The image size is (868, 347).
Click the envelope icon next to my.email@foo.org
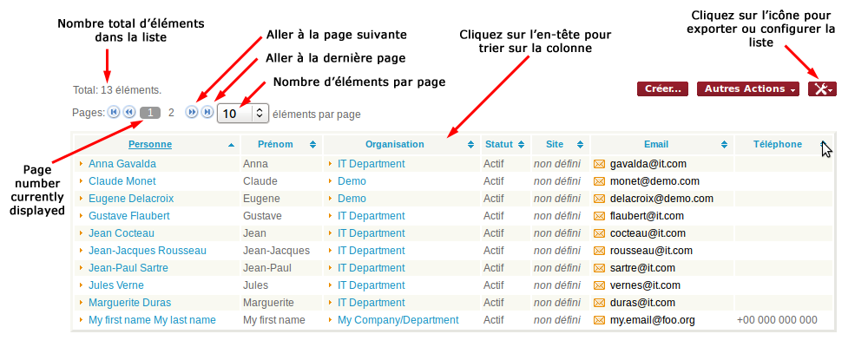click(599, 320)
